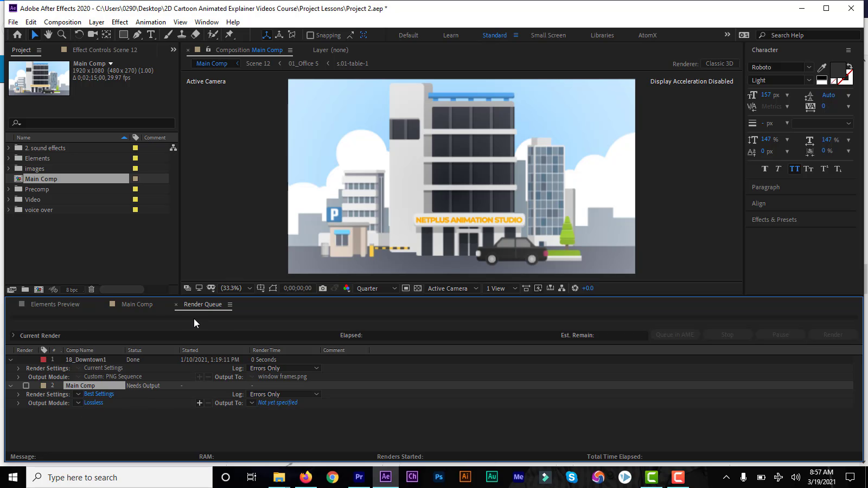The width and height of the screenshot is (868, 488).
Task: Toggle the composition viewer lock icon
Action: click(208, 49)
